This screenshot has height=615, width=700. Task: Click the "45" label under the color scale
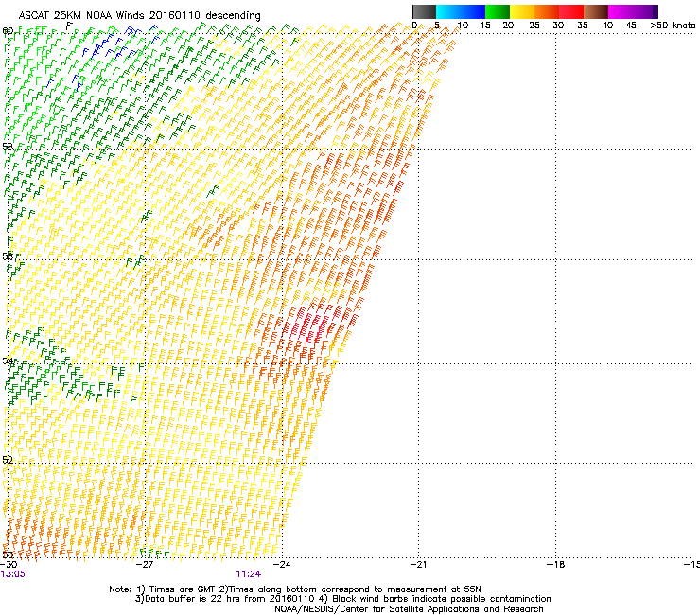[631, 26]
